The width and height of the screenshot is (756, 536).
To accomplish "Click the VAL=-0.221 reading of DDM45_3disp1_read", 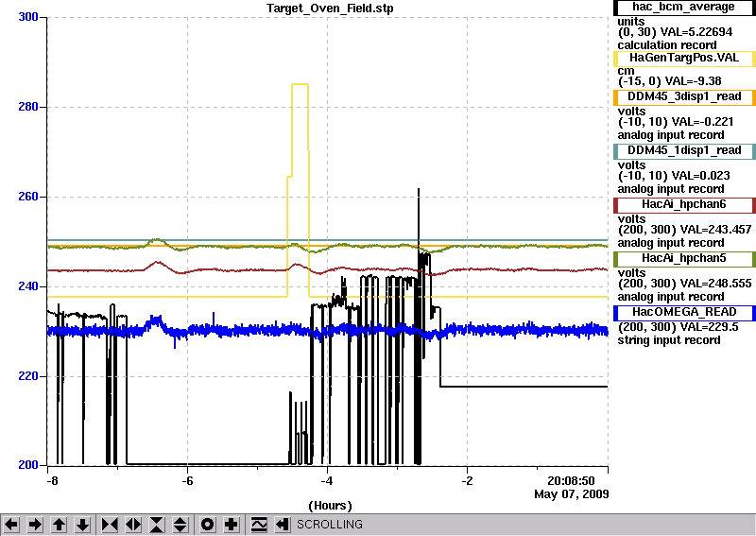I will [x=702, y=122].
